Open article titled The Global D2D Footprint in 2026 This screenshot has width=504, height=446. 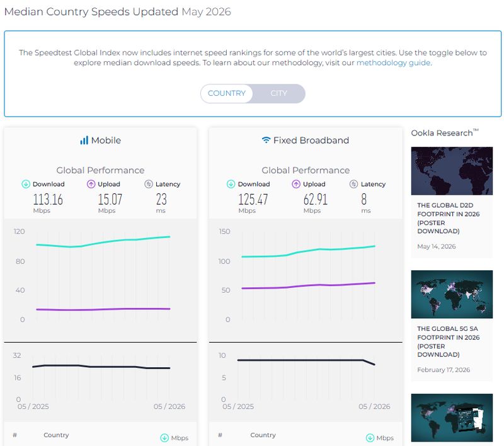448,218
